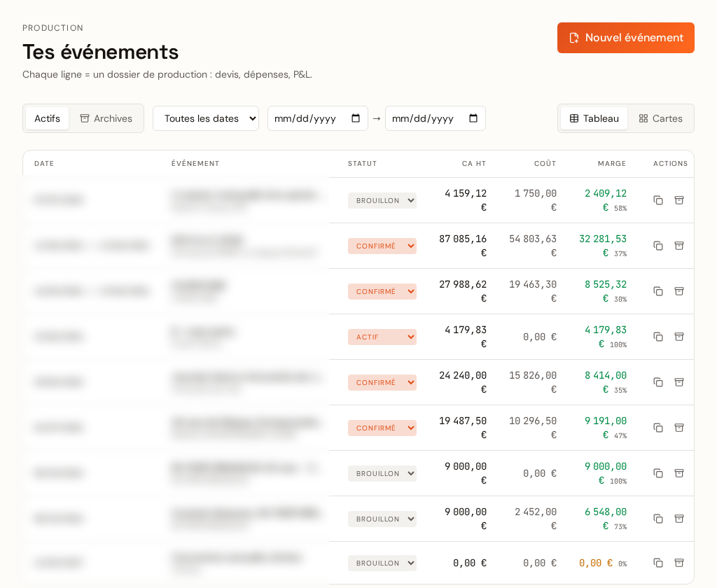Open the Archives tab
Screen dimensions: 717x588
click(x=106, y=118)
